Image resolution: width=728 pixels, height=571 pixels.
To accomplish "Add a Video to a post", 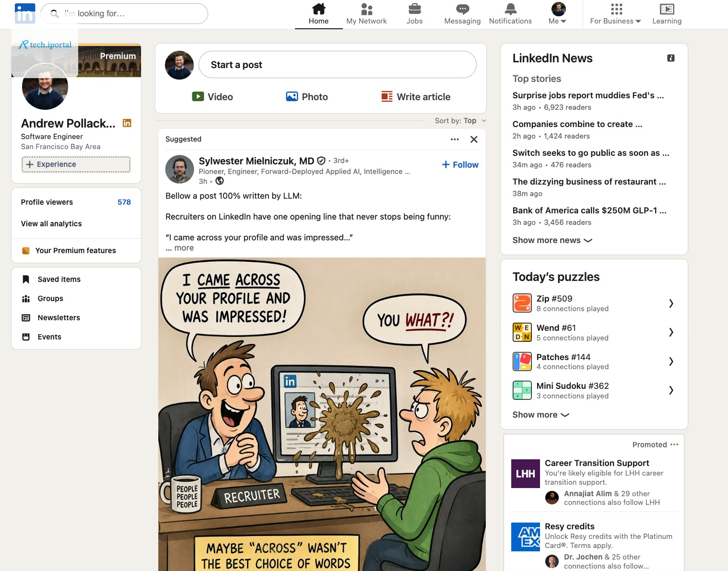I will click(x=212, y=97).
